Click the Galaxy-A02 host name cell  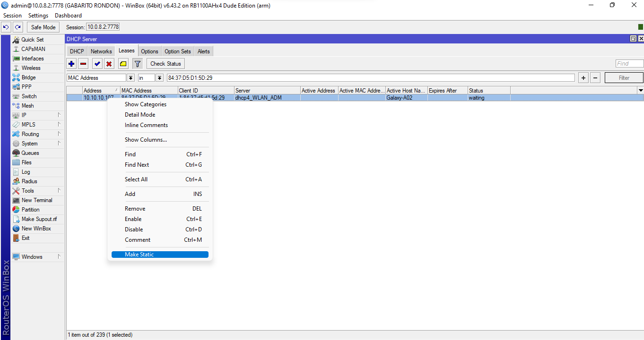pyautogui.click(x=406, y=98)
